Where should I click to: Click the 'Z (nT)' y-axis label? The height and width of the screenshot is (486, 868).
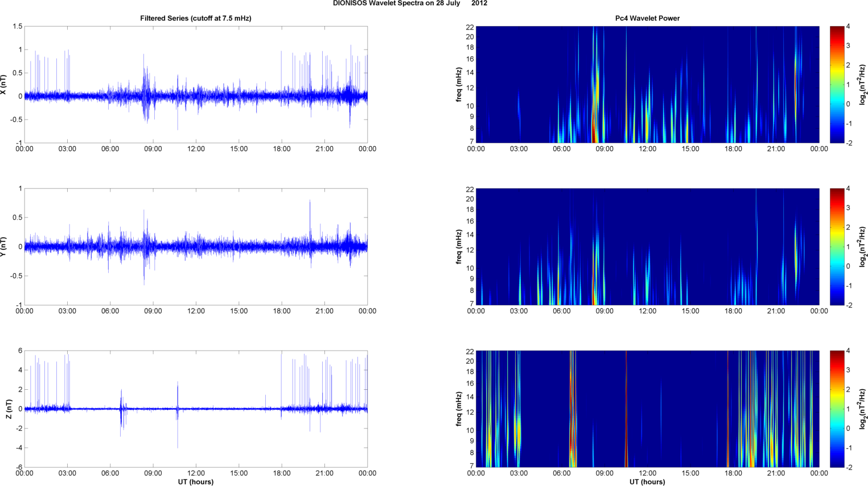[x=9, y=409]
